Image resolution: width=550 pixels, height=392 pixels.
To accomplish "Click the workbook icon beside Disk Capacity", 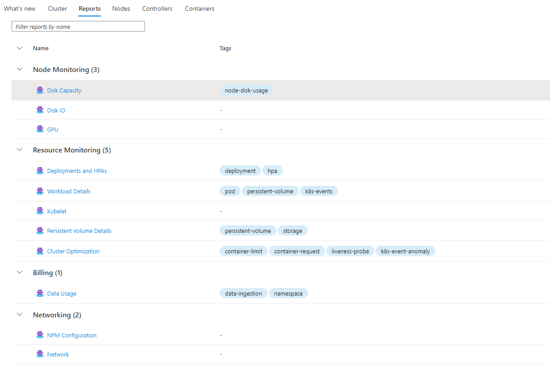I will pos(40,90).
